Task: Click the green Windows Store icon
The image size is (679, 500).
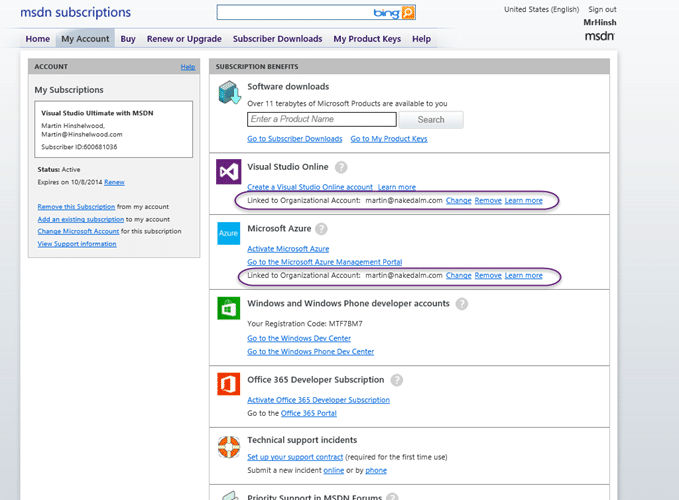Action: [229, 308]
